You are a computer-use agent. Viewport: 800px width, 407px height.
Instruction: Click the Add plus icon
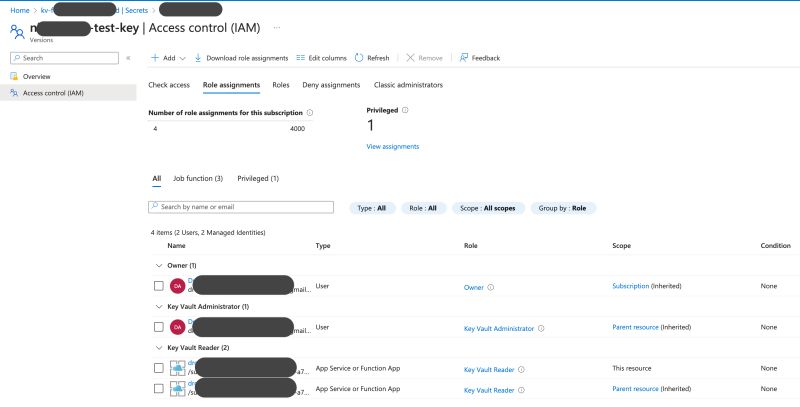(155, 58)
